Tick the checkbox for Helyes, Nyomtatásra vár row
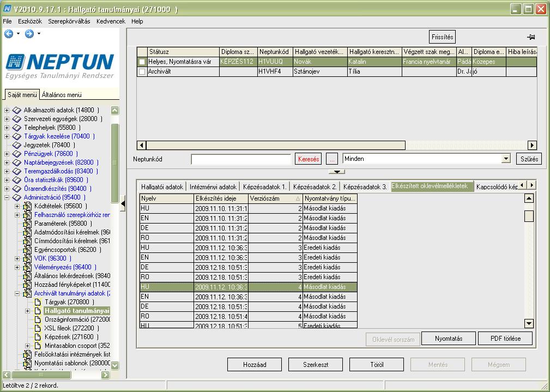 142,62
